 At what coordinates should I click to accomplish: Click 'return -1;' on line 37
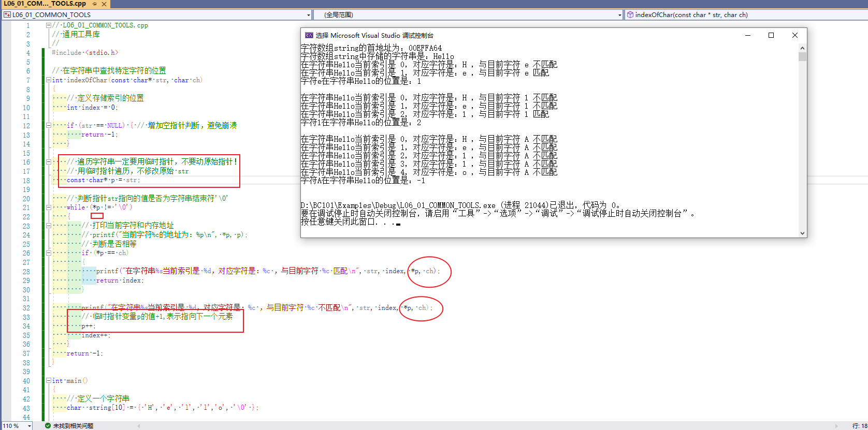point(85,353)
